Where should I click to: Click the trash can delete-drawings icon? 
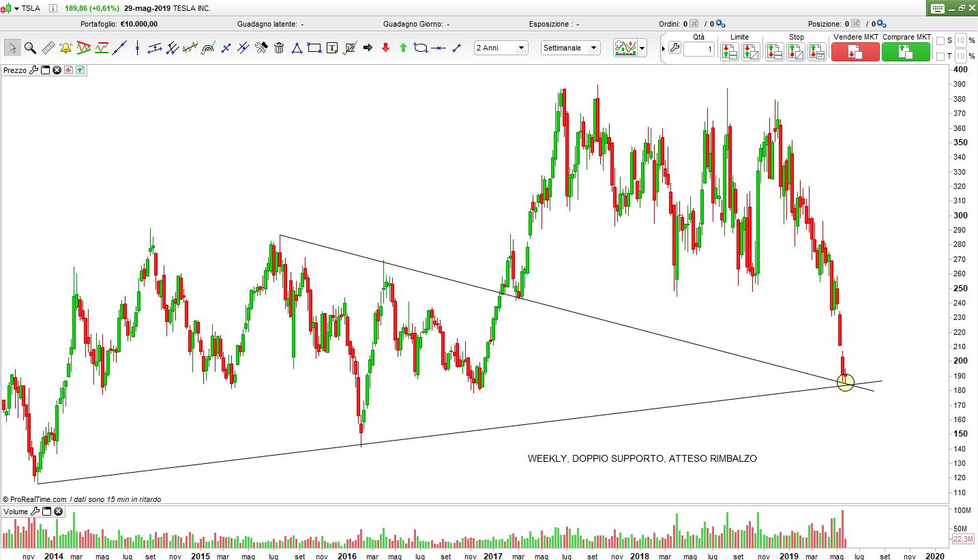(279, 48)
